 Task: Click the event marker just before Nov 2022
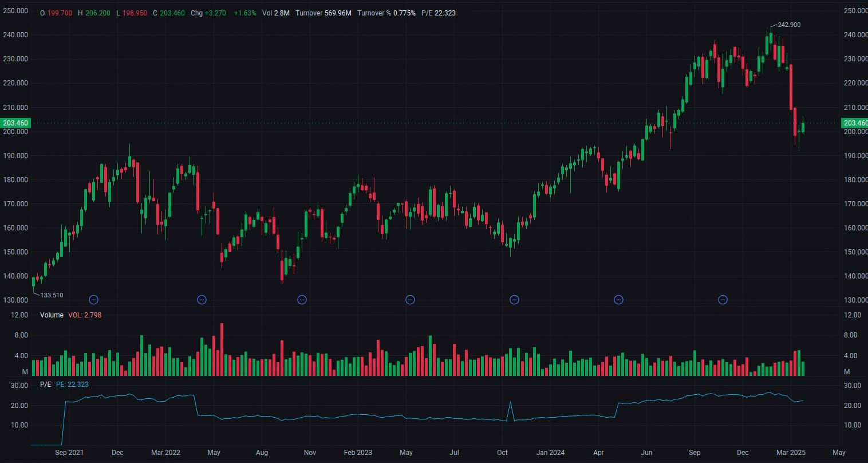(302, 299)
